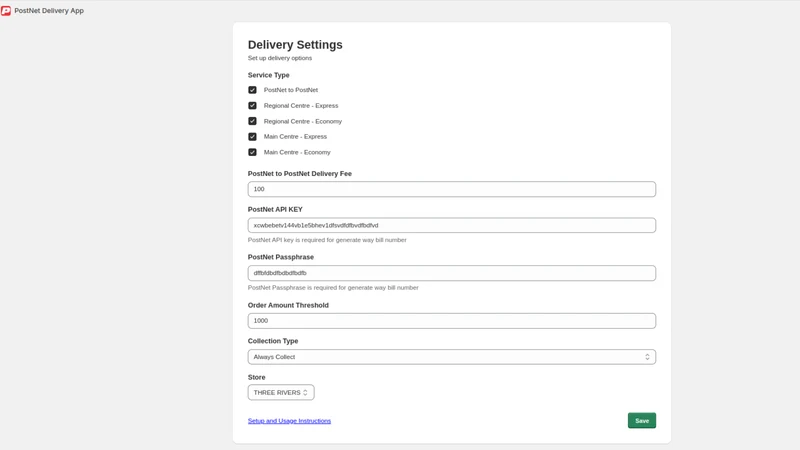Click PostNet to PostNet Delivery Fee label
Screen dimensions: 800x450
click(x=299, y=173)
